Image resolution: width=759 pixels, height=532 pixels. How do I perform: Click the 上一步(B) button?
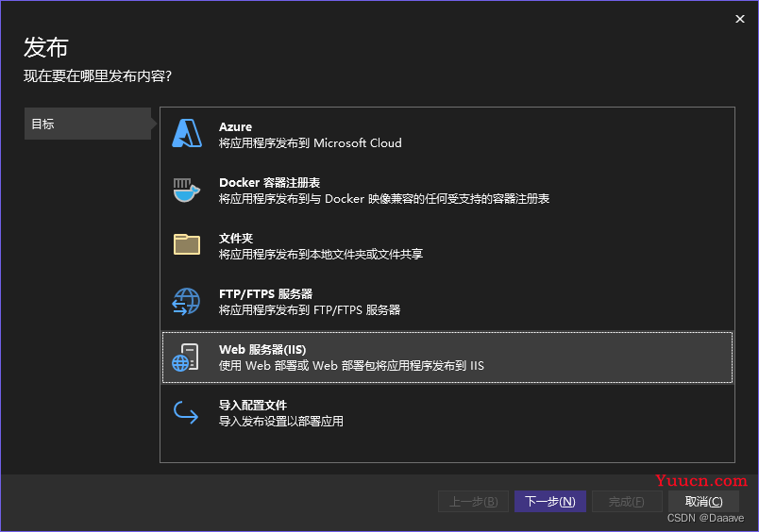[x=473, y=502]
